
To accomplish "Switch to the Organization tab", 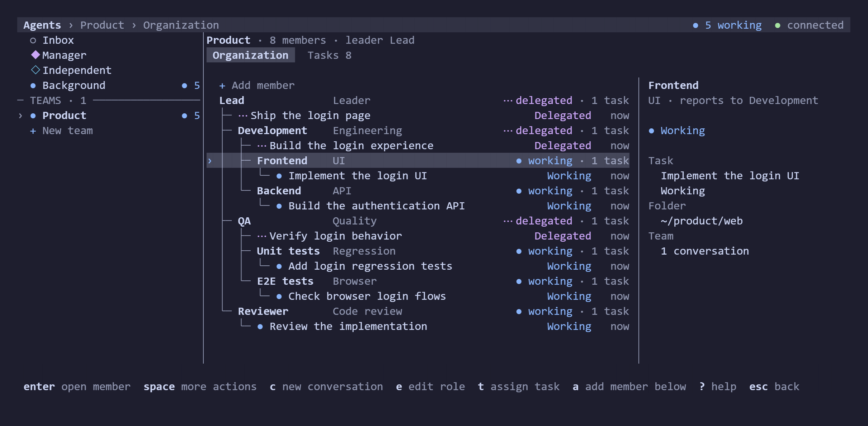I will click(x=250, y=55).
